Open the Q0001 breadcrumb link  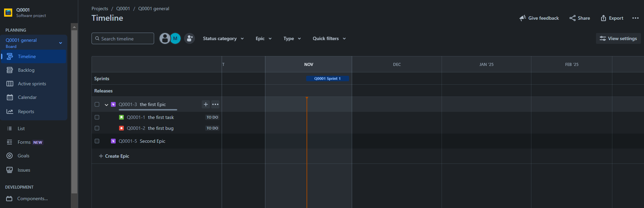[x=123, y=8]
